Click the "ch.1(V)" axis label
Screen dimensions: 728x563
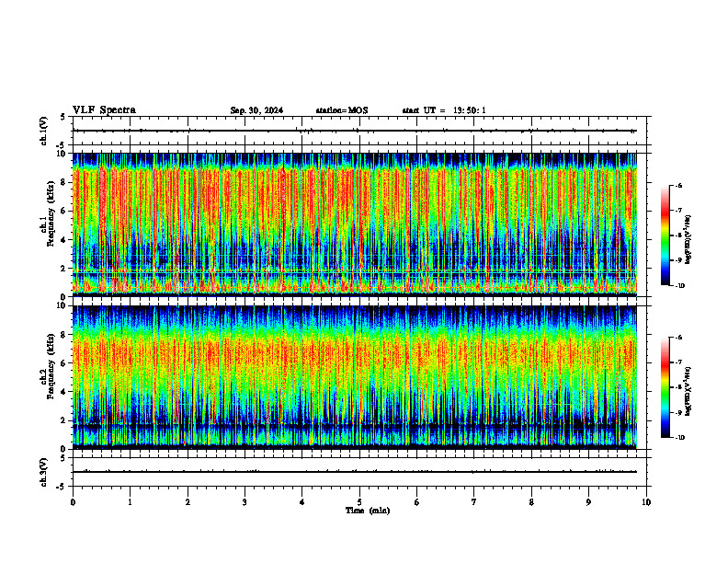(x=44, y=131)
